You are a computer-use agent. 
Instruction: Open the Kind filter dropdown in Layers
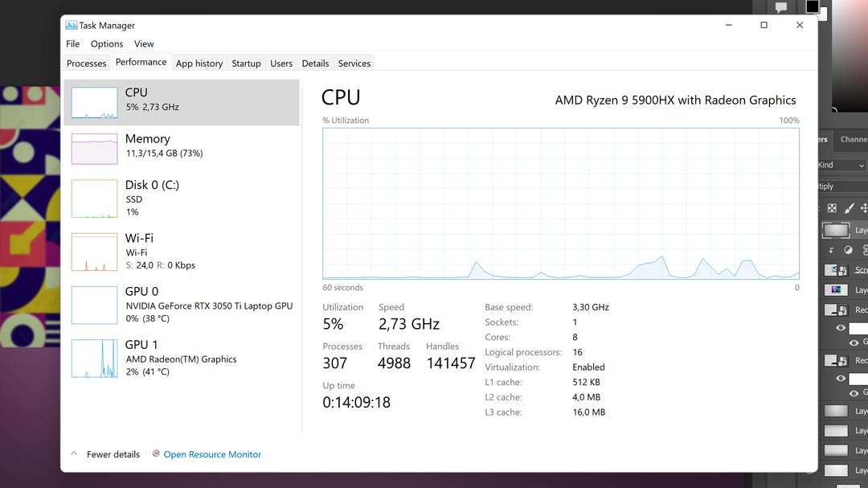click(x=840, y=165)
